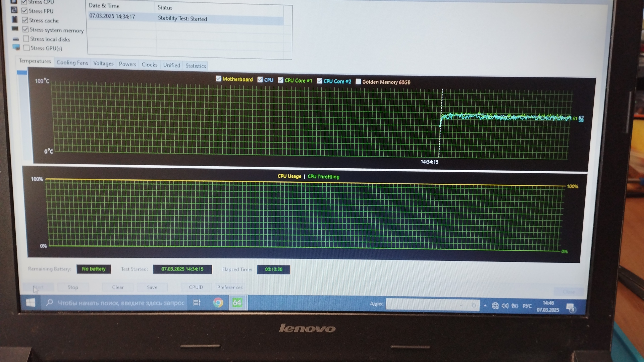
Task: Toggle the Stress CPU checkbox
Action: [24, 2]
